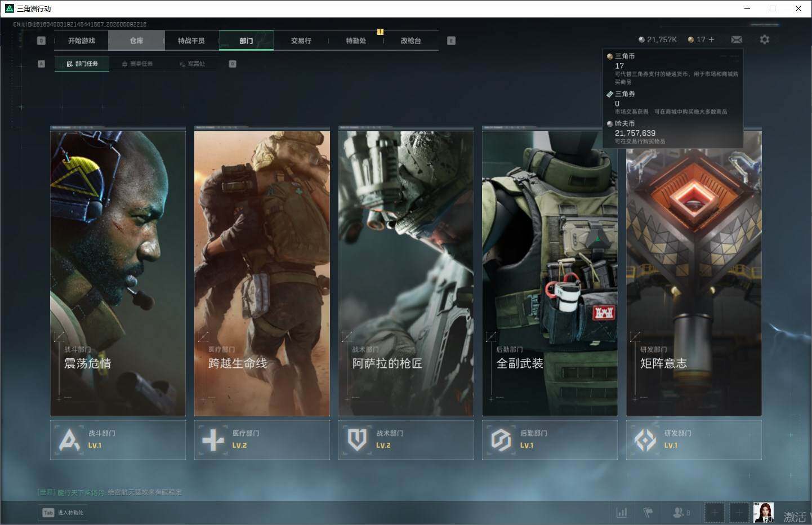The width and height of the screenshot is (812, 525).
Task: Open the 特战干员 tab
Action: (x=191, y=41)
